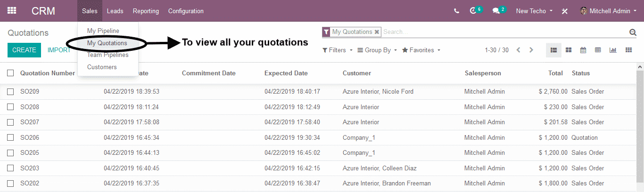Click expected date 04/22/2019 19:30:34
Screen dimensions: 644x192
click(x=292, y=137)
